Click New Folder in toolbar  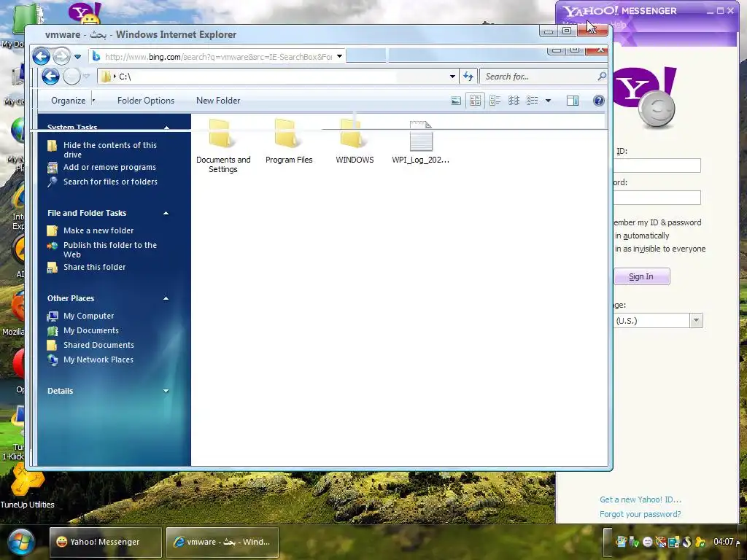[218, 101]
